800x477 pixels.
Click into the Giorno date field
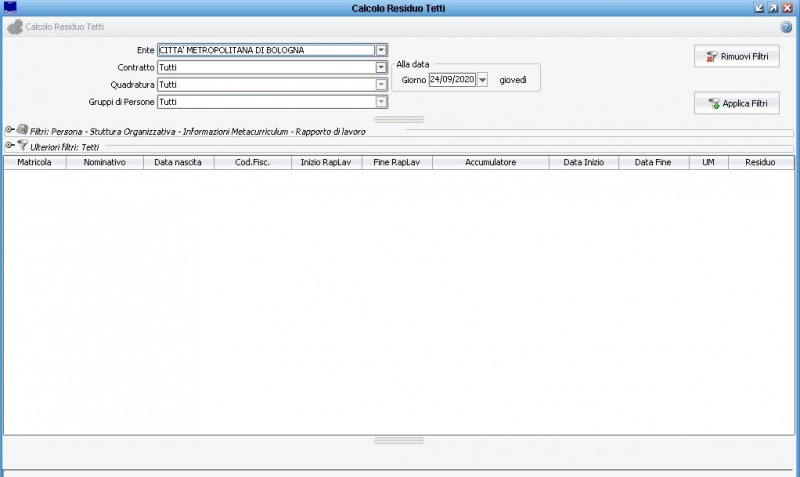pos(452,80)
